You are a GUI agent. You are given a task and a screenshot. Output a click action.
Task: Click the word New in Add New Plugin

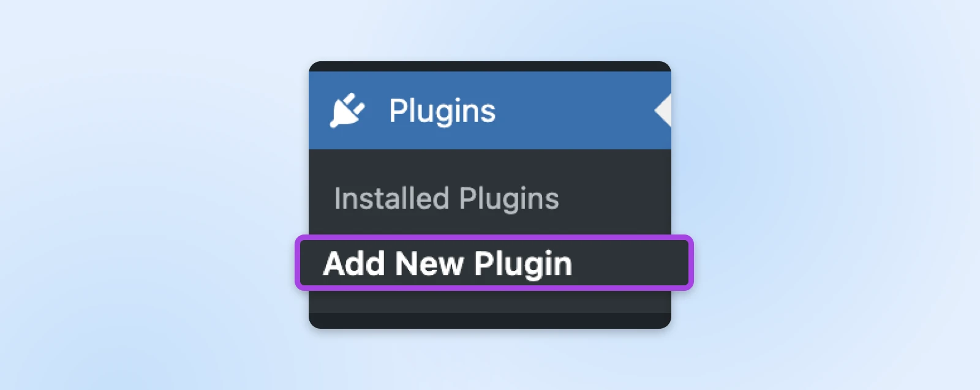coord(429,264)
